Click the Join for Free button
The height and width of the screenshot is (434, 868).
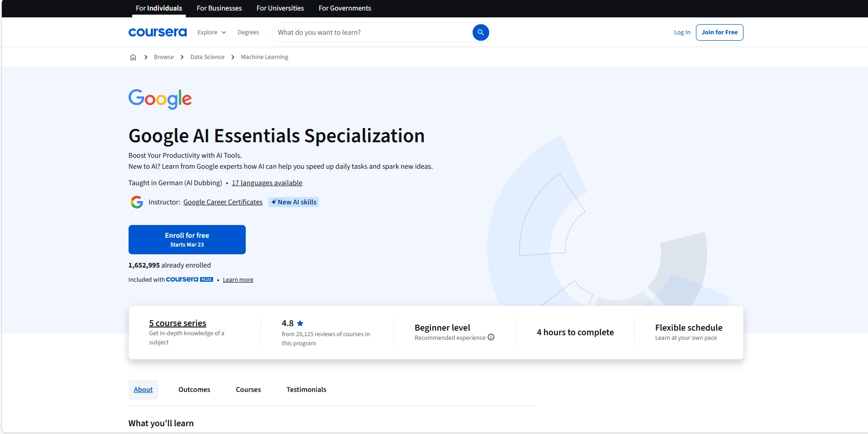[719, 32]
